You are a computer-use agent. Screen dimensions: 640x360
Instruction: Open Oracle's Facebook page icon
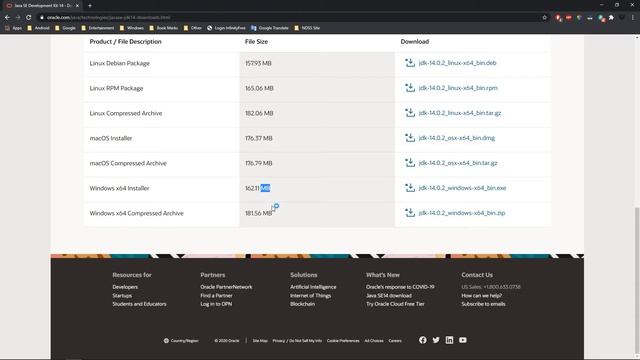coord(422,340)
